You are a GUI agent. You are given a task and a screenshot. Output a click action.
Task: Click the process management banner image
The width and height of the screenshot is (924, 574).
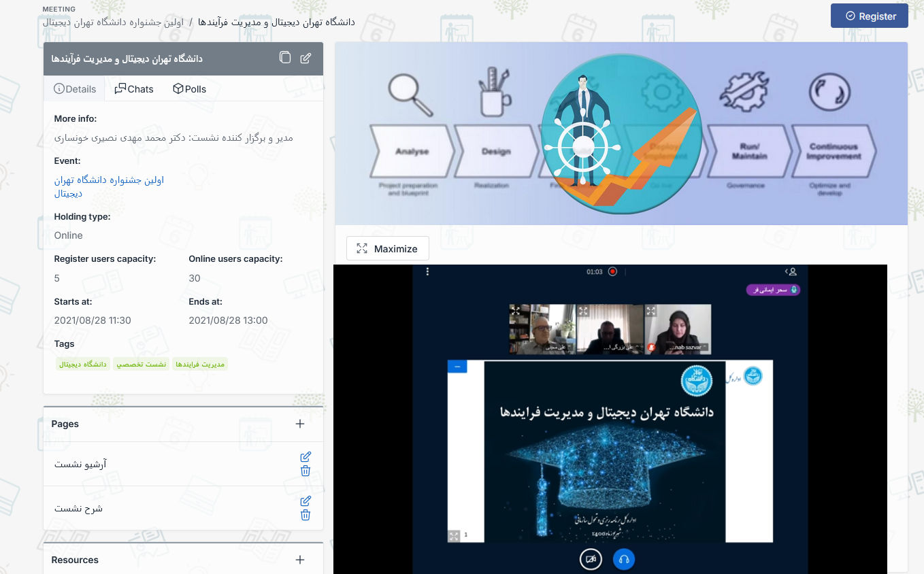click(621, 133)
